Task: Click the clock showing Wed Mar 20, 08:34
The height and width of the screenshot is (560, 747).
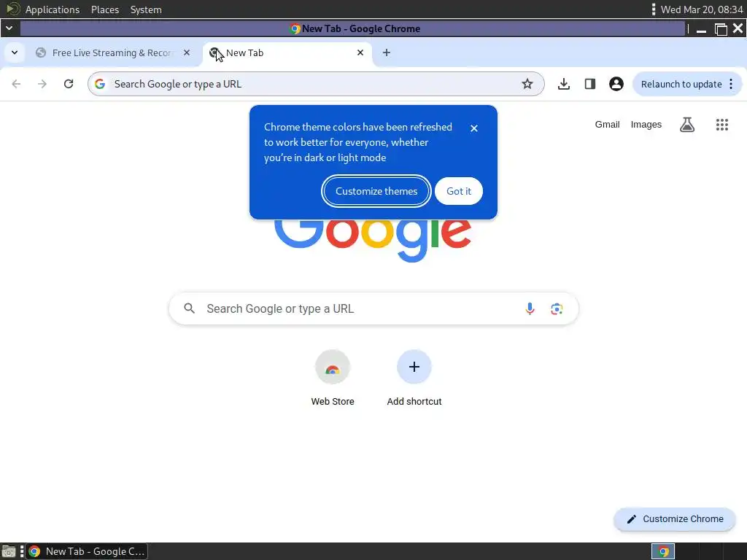Action: 702,9
